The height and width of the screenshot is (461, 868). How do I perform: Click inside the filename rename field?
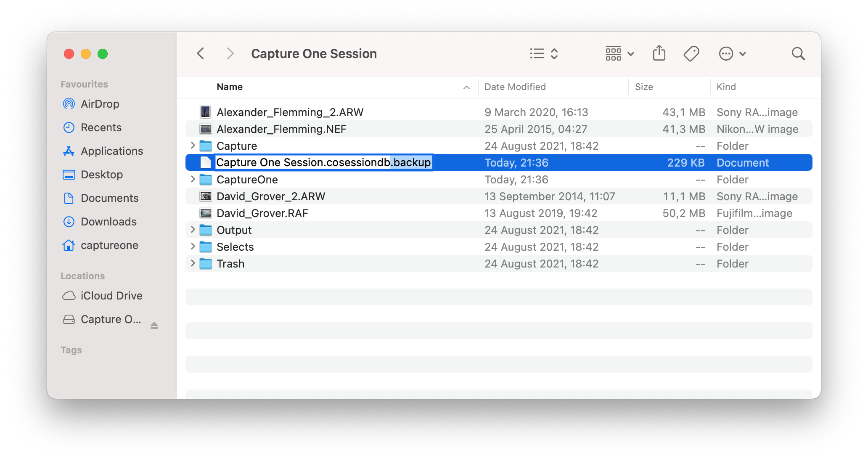point(323,162)
